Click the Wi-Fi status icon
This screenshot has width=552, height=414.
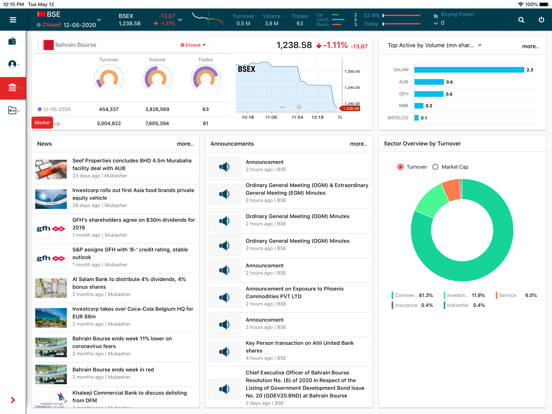pos(520,4)
